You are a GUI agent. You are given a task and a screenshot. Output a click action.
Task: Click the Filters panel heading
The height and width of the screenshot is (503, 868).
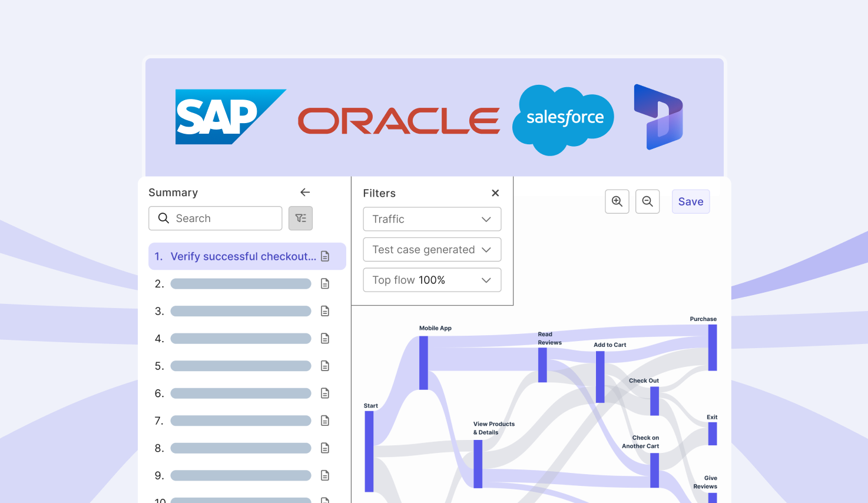(x=379, y=193)
